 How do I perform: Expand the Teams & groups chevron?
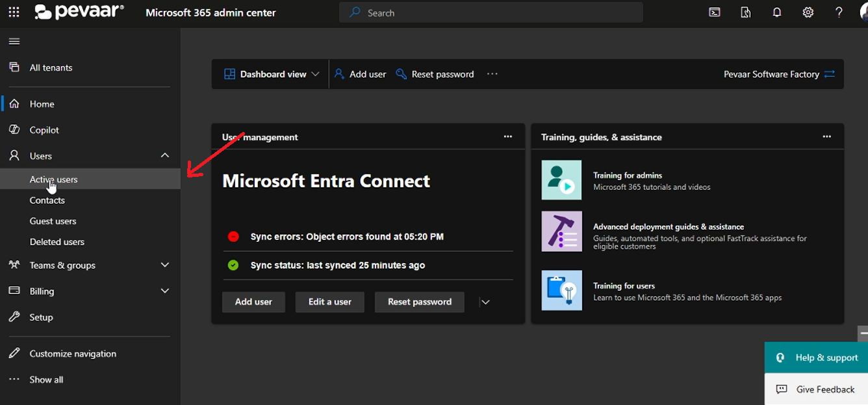point(165,265)
